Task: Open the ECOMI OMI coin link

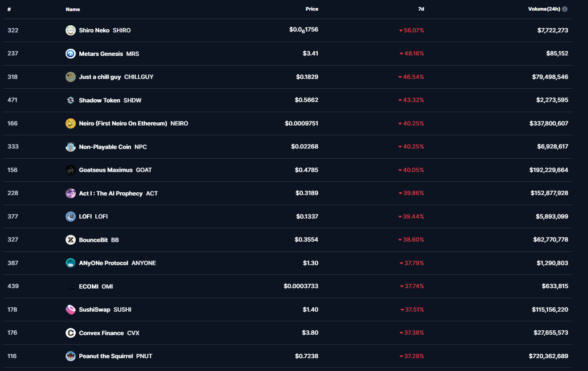Action: point(96,286)
